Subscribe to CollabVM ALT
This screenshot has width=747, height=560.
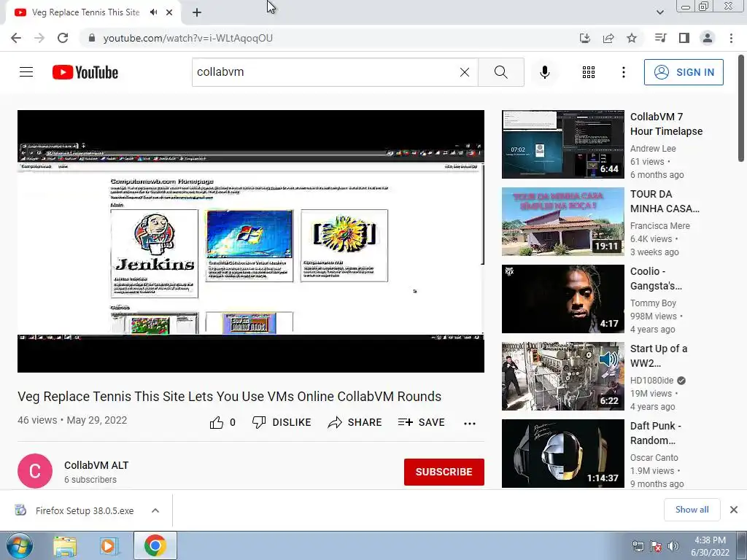444,472
